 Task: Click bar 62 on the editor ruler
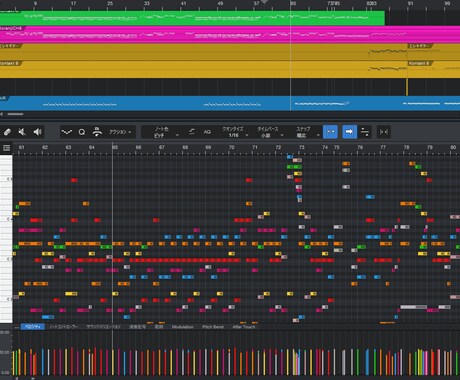pos(45,147)
